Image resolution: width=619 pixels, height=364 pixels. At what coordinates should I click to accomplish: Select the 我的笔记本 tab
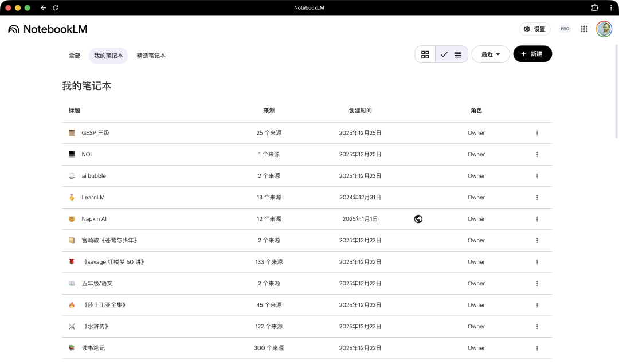pos(108,56)
